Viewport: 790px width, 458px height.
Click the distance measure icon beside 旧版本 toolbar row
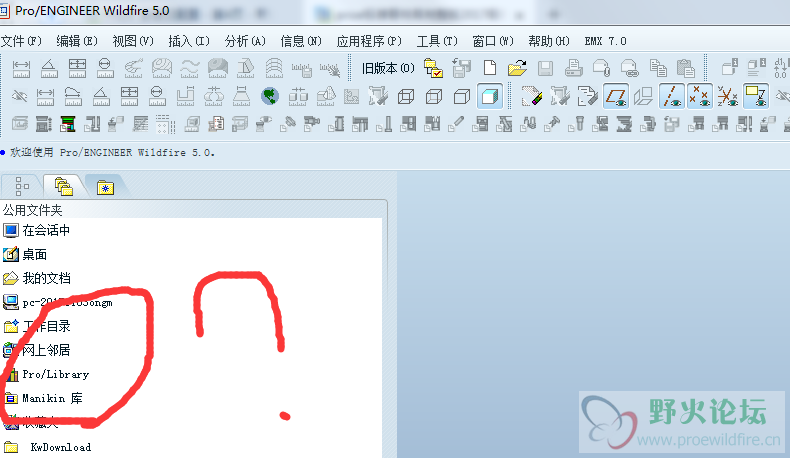click(x=21, y=68)
